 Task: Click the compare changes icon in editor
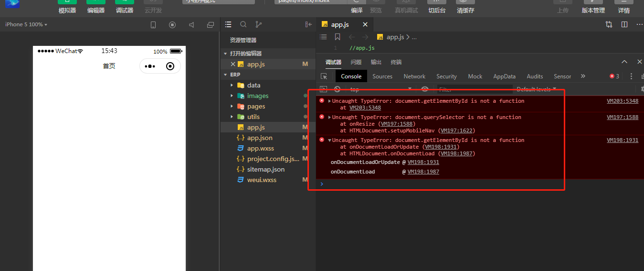(x=609, y=24)
